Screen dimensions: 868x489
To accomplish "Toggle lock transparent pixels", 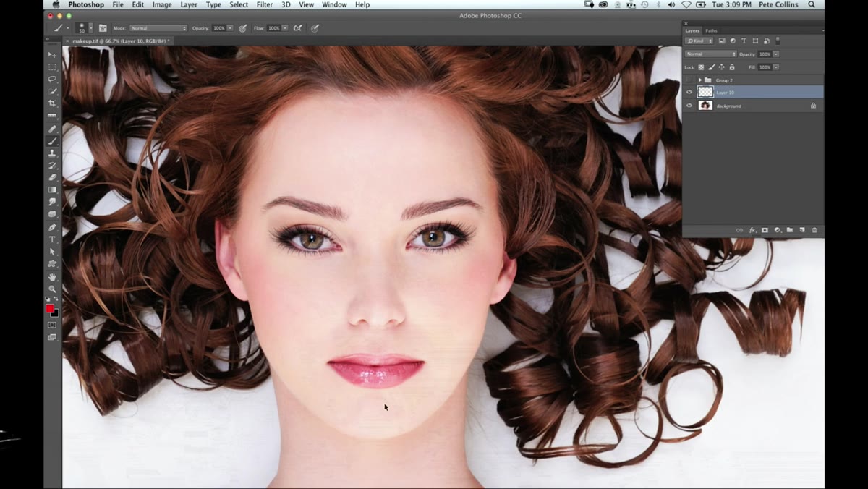I will click(701, 67).
